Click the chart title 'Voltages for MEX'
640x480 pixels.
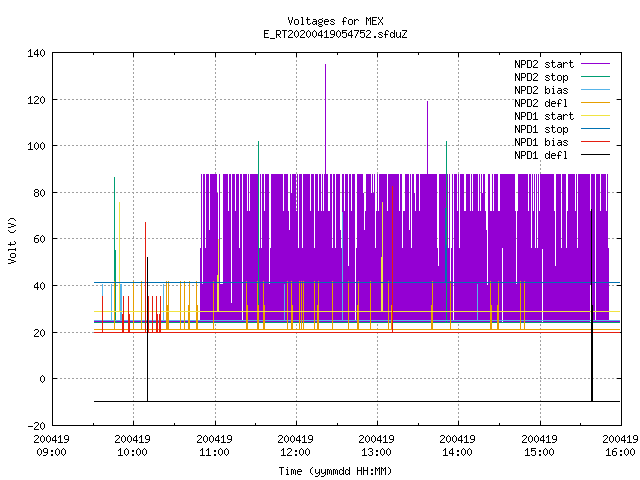(x=335, y=21)
